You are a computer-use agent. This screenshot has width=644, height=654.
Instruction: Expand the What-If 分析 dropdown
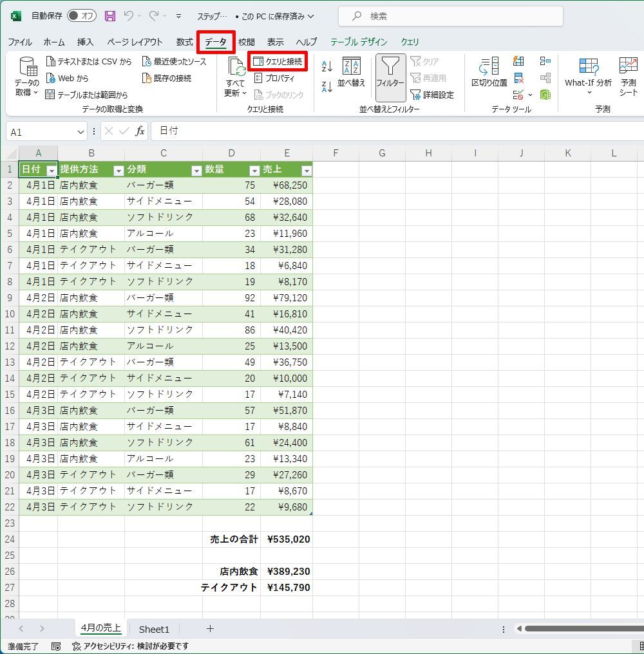tap(588, 76)
